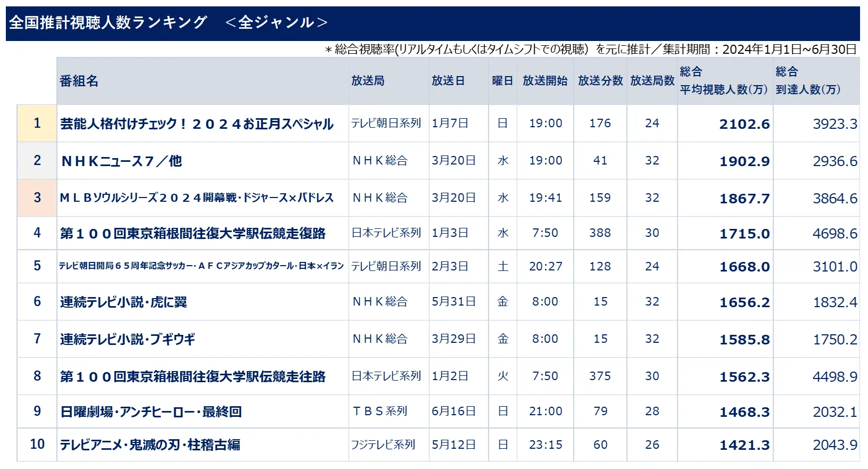Click 連続テレビ小説･虎に翼 program title
Viewport: 868px width, 469px height.
123,302
